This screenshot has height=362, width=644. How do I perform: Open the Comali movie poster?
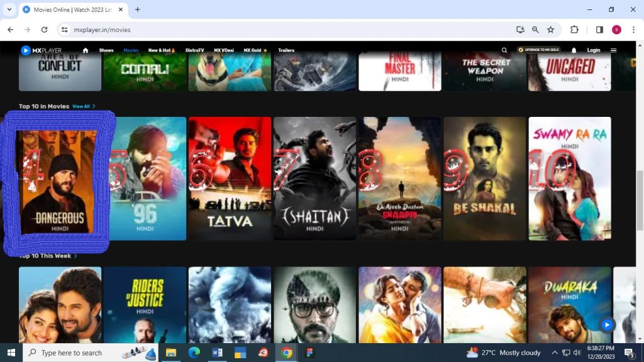tap(145, 72)
